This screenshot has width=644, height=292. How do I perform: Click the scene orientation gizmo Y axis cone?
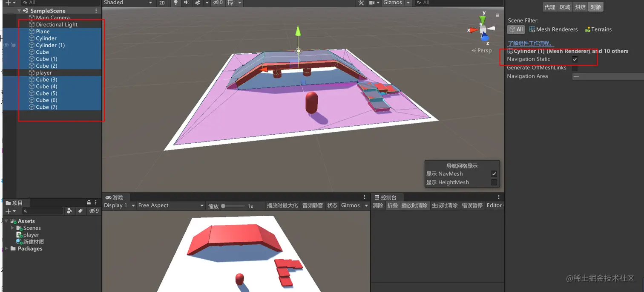coord(482,20)
